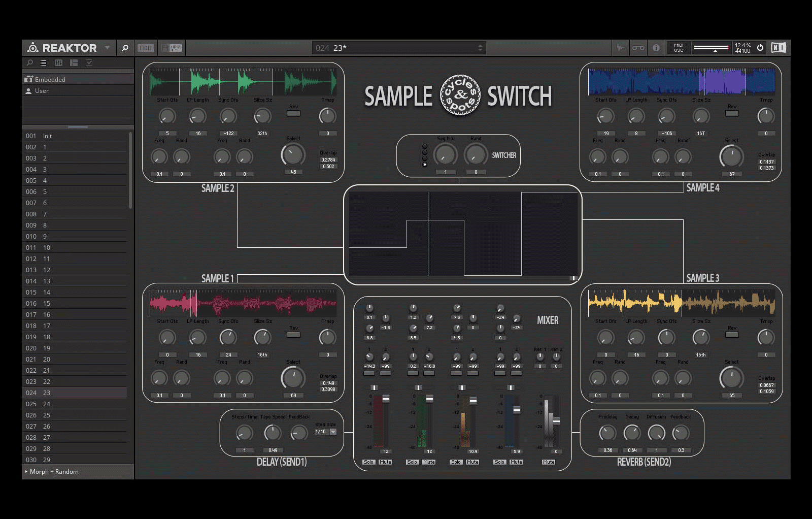Click the Slize Sz knob in Sample 4
The height and width of the screenshot is (519, 812).
[701, 116]
